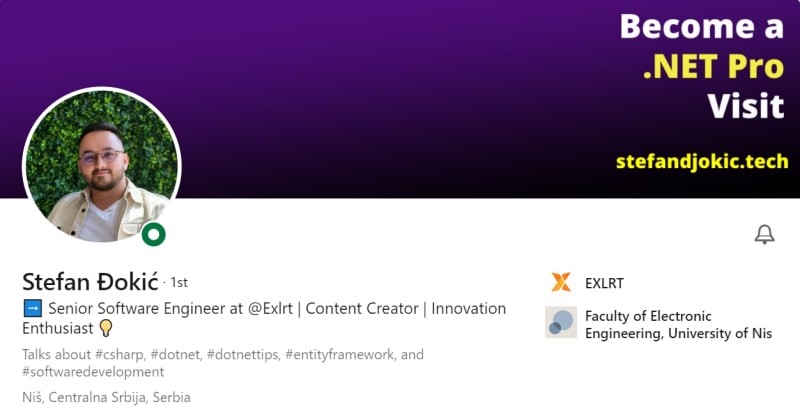Click the EXLRT company logo
This screenshot has height=411, width=800.
pos(561,283)
